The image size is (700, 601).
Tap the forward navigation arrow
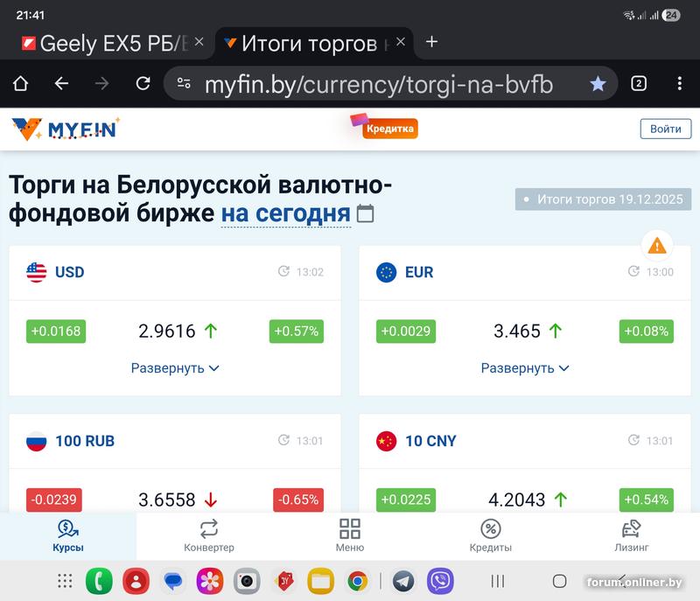(x=101, y=83)
